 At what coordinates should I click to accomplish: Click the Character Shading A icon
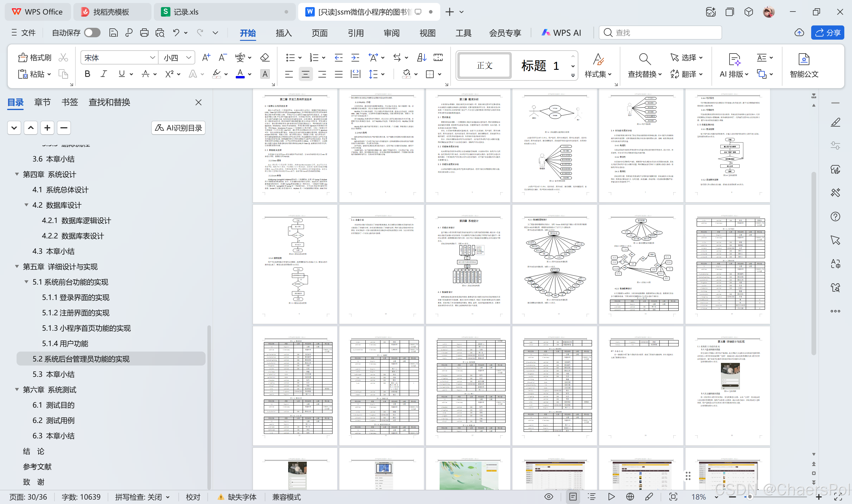point(265,74)
